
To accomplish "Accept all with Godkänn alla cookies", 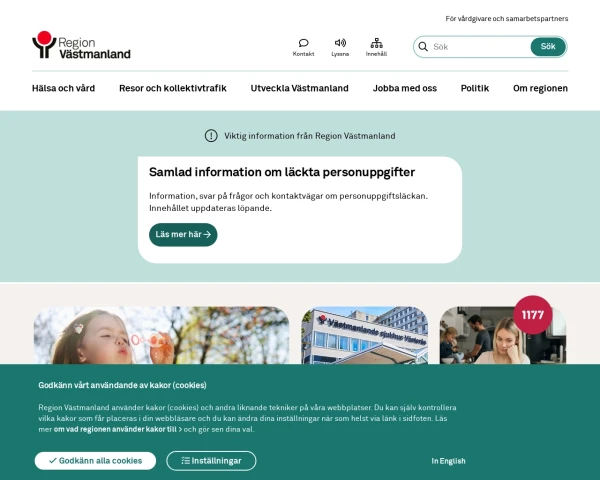I will (x=95, y=461).
